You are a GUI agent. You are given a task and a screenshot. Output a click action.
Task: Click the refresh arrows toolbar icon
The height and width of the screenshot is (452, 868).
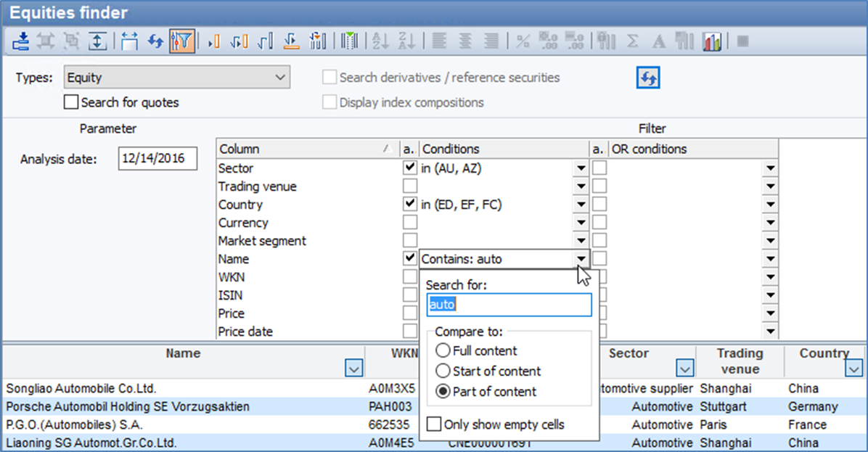coord(155,42)
